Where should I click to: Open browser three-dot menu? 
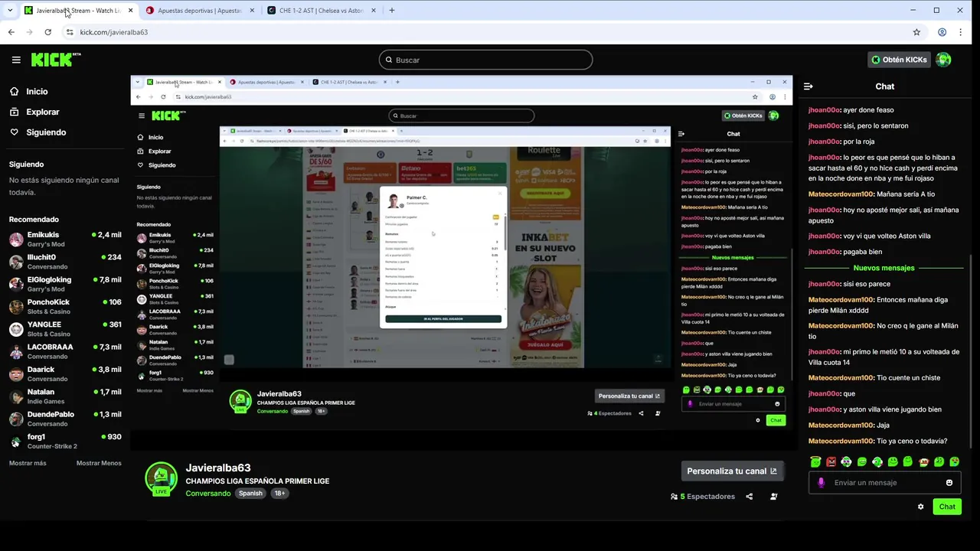pyautogui.click(x=961, y=32)
